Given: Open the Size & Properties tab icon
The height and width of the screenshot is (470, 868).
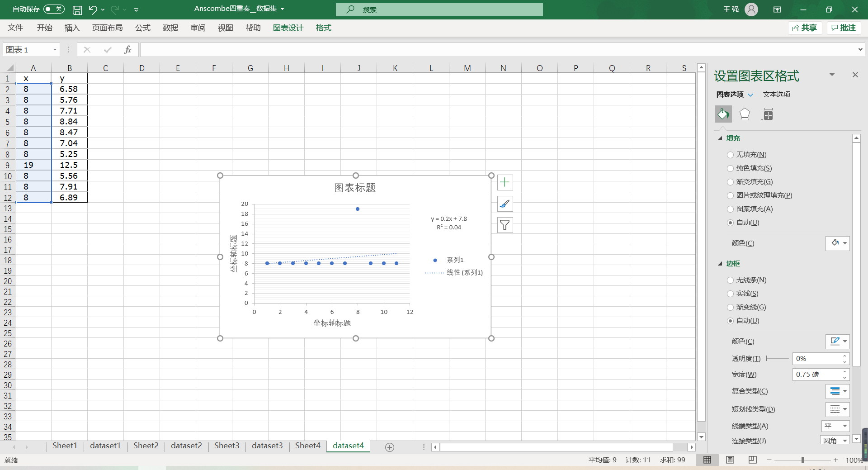Looking at the screenshot, I should click(767, 114).
